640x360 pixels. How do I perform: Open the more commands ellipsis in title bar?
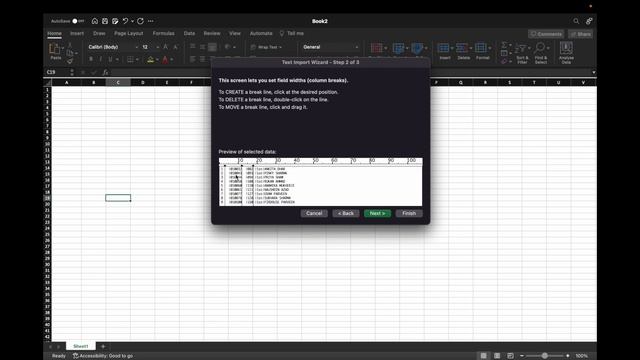151,21
